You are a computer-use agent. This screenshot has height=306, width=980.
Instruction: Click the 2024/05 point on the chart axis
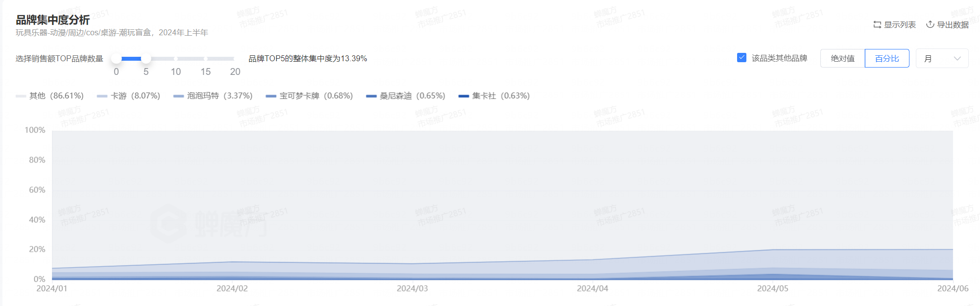(773, 288)
